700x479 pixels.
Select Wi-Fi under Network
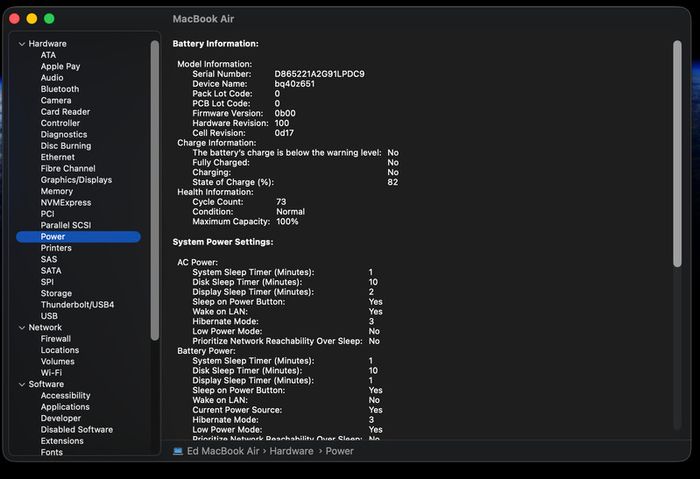point(51,373)
